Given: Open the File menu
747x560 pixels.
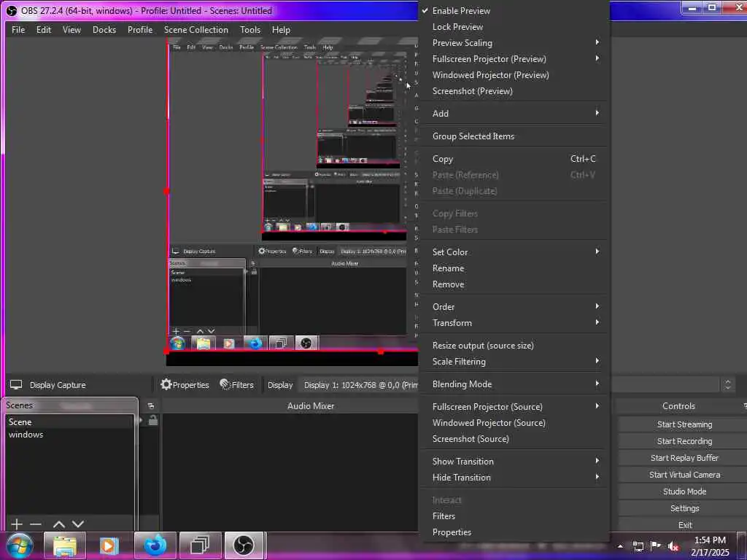Looking at the screenshot, I should pos(18,29).
